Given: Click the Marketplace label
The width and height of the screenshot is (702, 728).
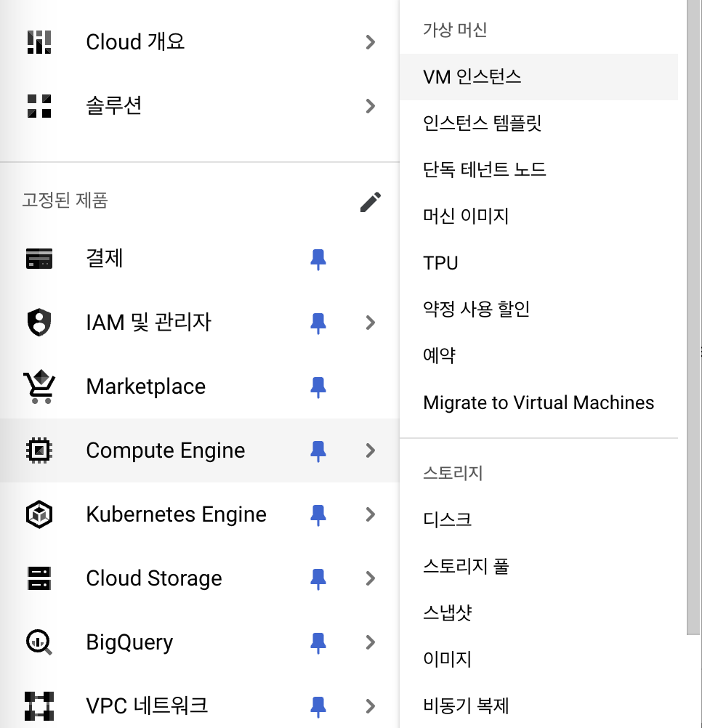Looking at the screenshot, I should [x=146, y=387].
